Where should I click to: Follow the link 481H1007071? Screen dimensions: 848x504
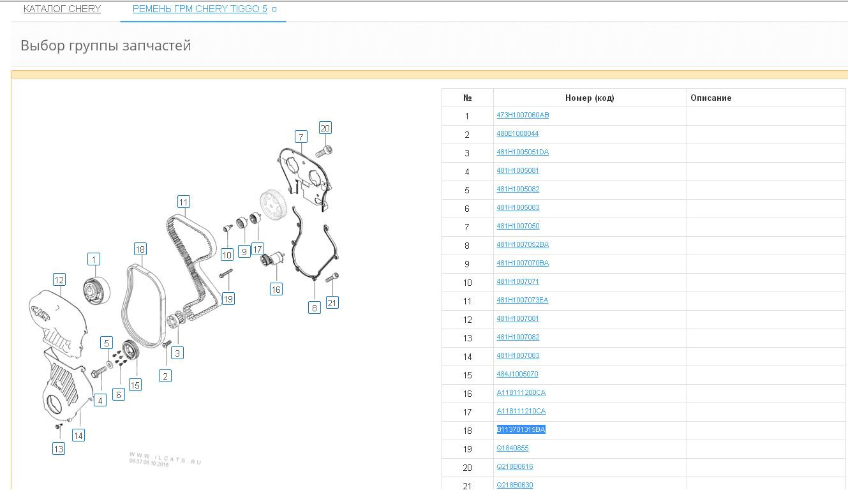518,282
